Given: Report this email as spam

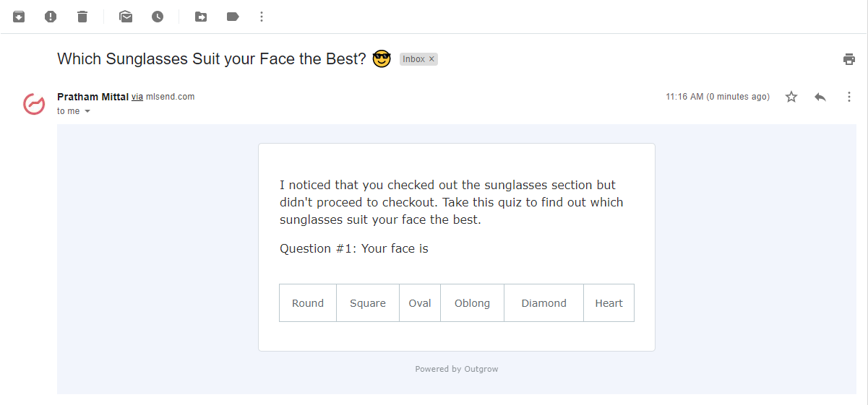Looking at the screenshot, I should (x=51, y=17).
